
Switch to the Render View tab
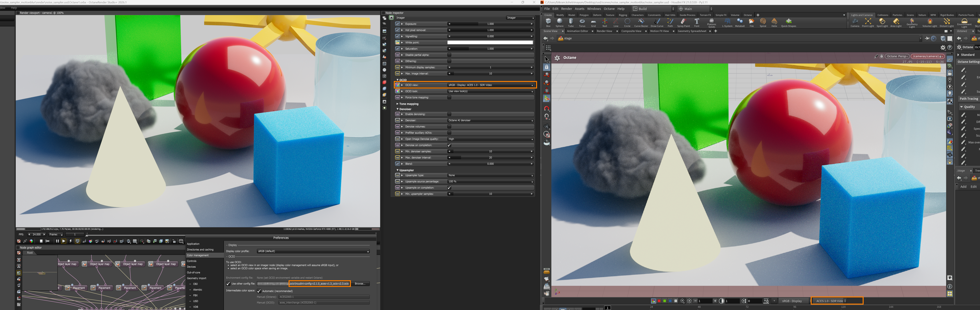coord(604,31)
